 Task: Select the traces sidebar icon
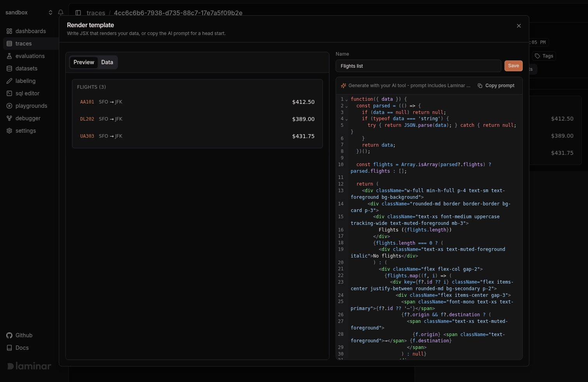pos(9,44)
